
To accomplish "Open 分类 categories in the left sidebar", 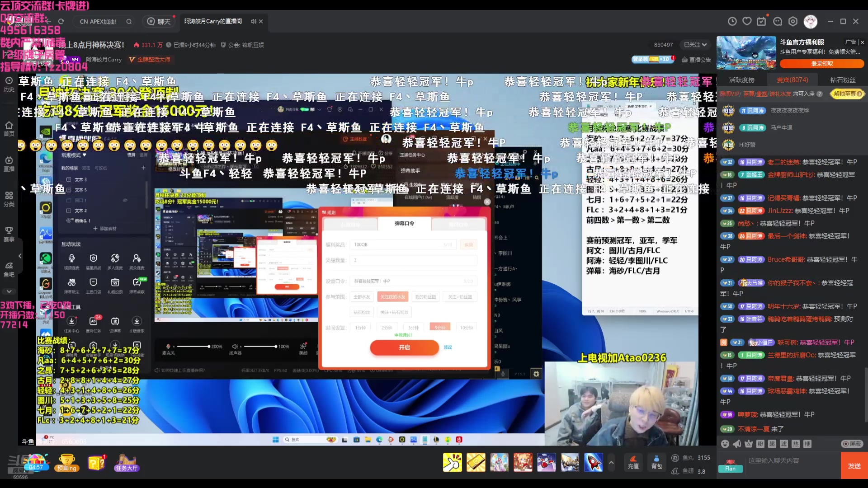I will 9,199.
